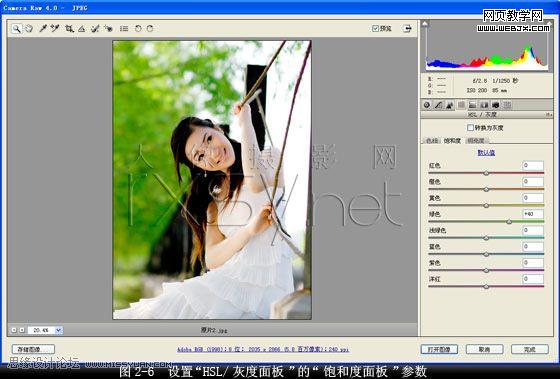The image size is (560, 379).
Task: Click the ISO 200 readout
Action: pos(477,91)
